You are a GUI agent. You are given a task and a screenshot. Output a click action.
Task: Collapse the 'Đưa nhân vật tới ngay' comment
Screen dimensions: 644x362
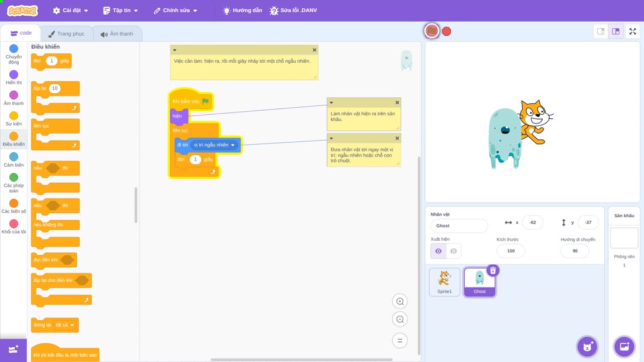tap(331, 138)
